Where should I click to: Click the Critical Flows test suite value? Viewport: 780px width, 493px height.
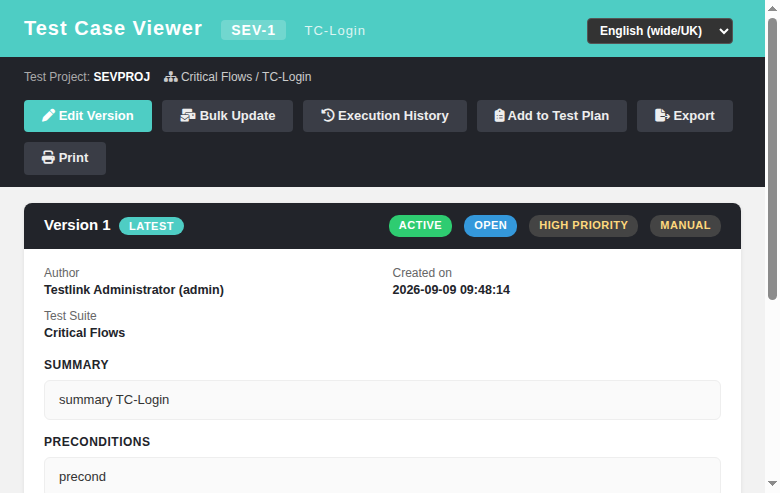point(85,333)
